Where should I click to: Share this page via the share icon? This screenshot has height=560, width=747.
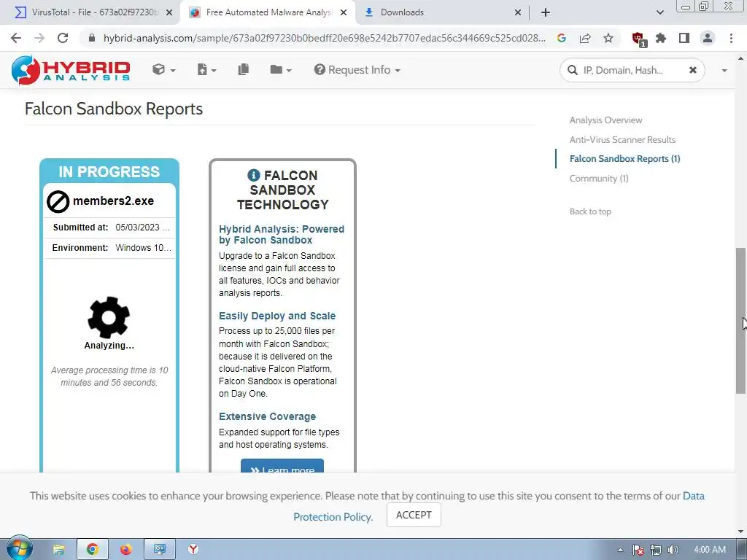585,38
